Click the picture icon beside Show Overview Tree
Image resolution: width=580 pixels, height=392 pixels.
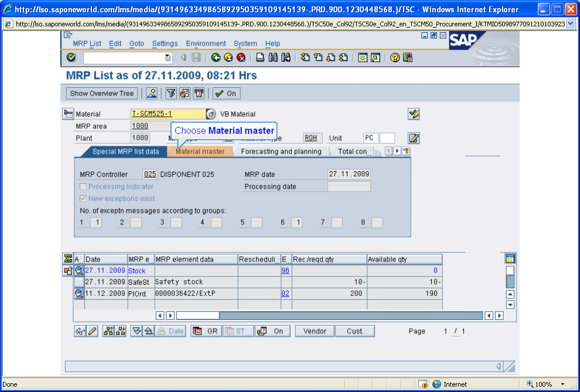(x=152, y=93)
